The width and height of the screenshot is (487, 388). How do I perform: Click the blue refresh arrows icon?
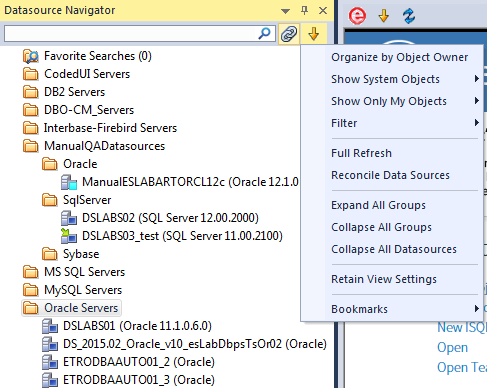point(409,16)
